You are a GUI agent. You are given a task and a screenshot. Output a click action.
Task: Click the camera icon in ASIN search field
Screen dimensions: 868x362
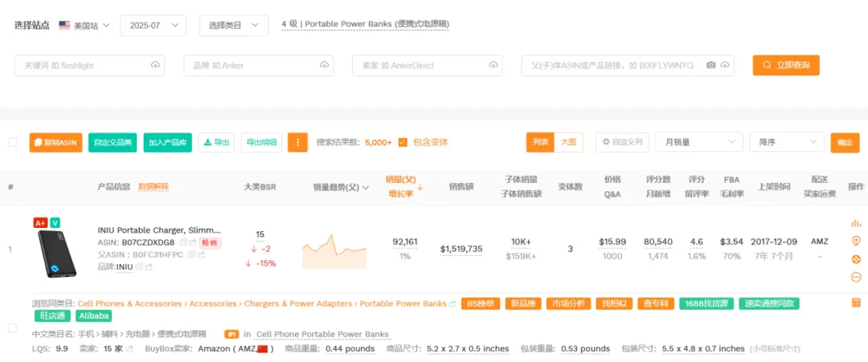tap(710, 65)
